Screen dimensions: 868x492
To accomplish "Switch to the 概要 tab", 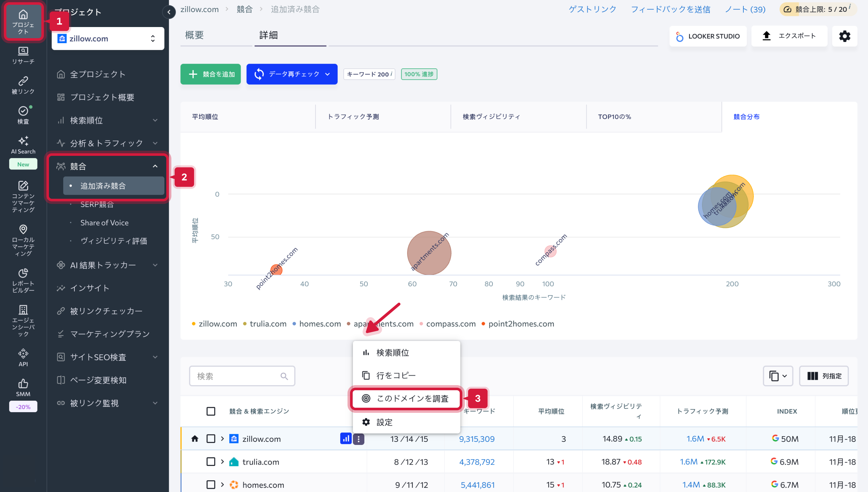I will [195, 35].
